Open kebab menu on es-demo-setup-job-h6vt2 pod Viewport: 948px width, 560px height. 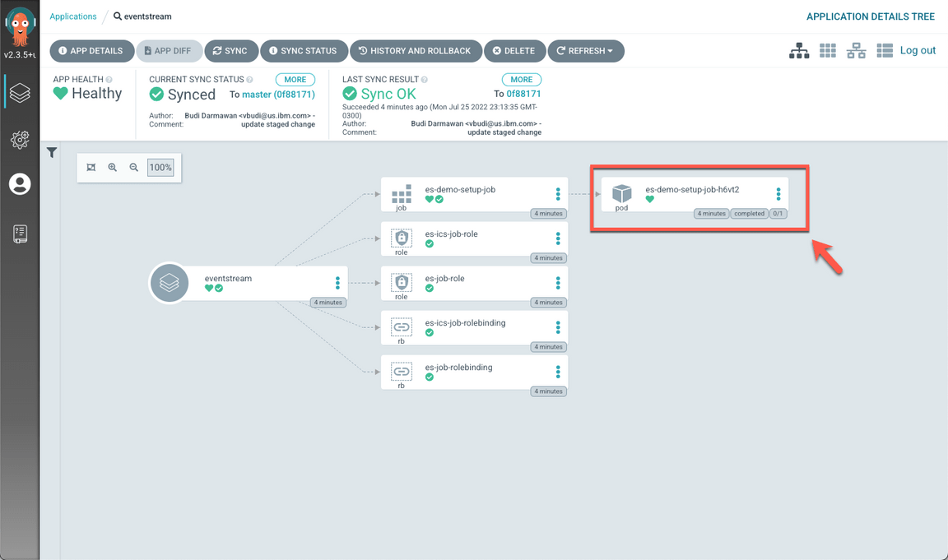778,194
